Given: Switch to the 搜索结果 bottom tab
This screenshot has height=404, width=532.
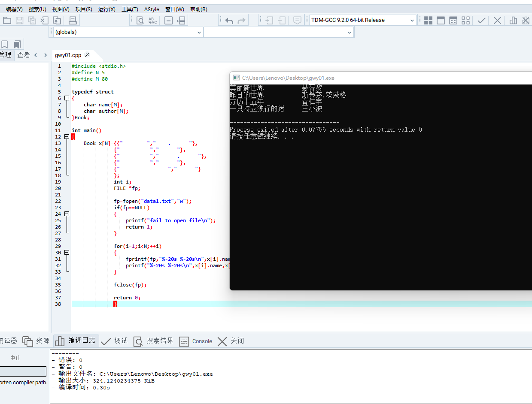Looking at the screenshot, I should (153, 341).
